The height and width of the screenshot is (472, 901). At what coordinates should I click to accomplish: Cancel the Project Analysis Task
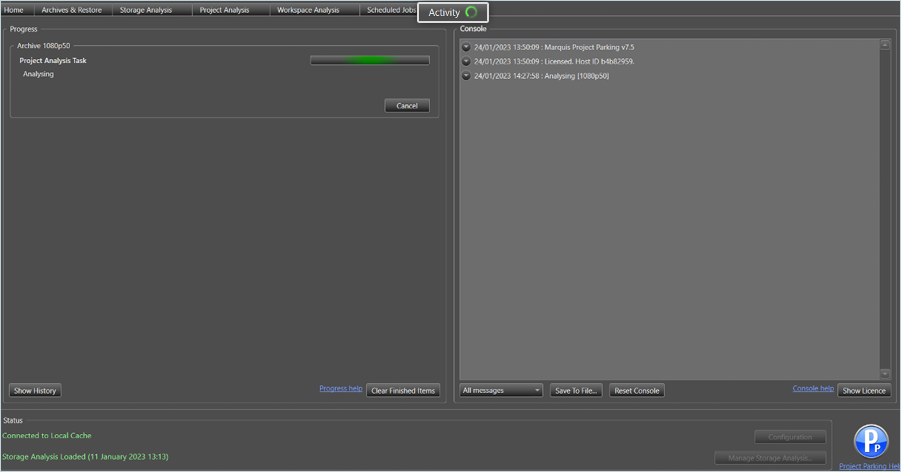tap(407, 106)
